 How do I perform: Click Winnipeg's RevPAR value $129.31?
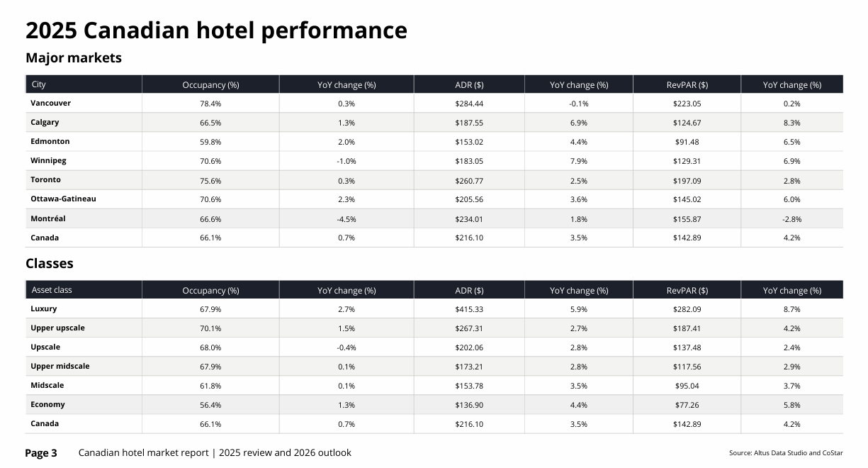point(687,161)
